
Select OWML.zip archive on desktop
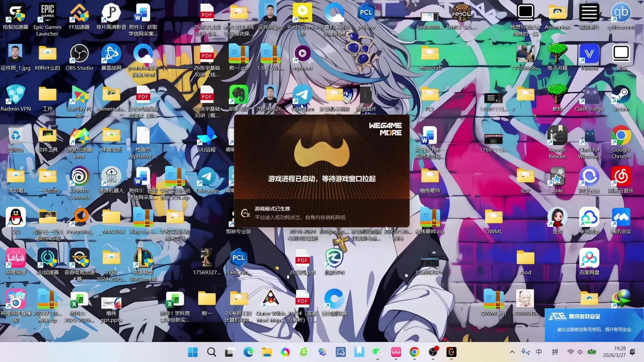[494, 303]
